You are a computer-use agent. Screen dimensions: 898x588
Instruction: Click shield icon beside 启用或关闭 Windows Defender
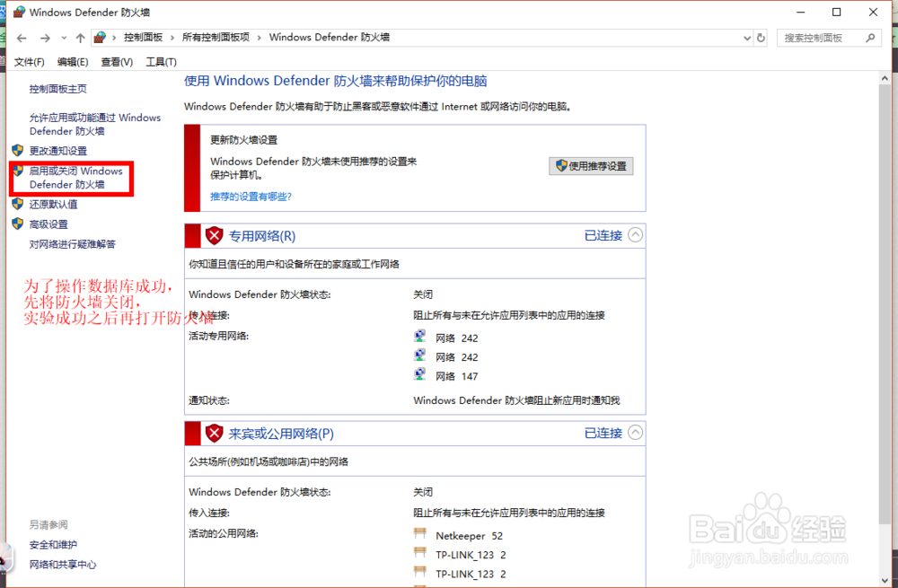tap(18, 171)
